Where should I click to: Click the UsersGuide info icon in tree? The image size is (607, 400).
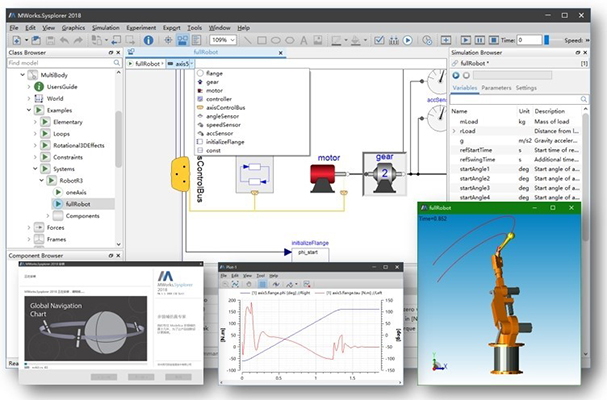coord(40,87)
